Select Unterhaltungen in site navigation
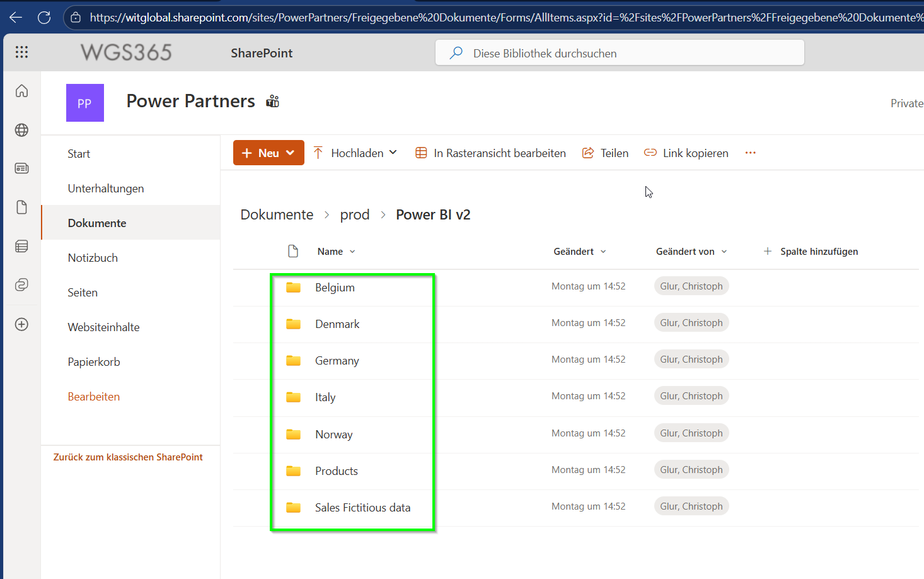Image resolution: width=924 pixels, height=579 pixels. tap(106, 189)
